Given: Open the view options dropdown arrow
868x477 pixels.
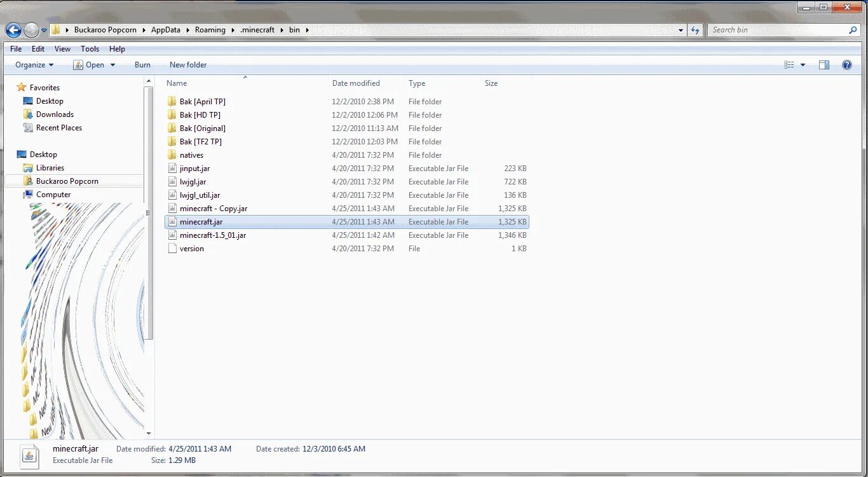Looking at the screenshot, I should point(803,65).
